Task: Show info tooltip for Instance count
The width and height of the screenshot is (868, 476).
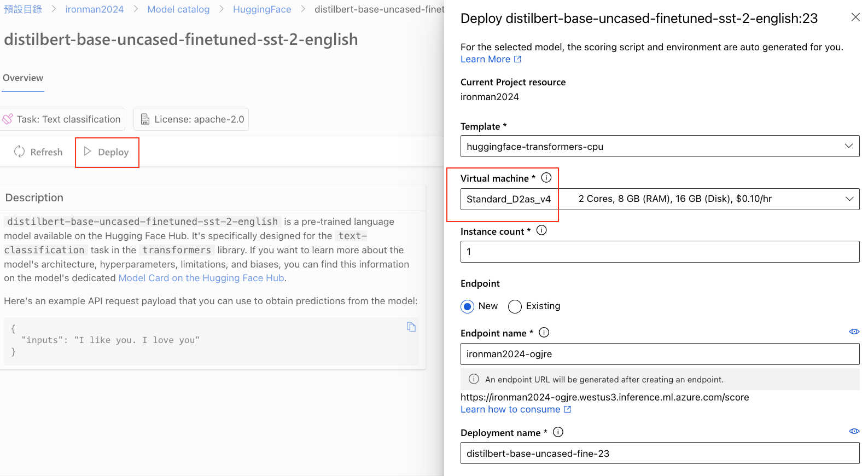Action: [541, 230]
